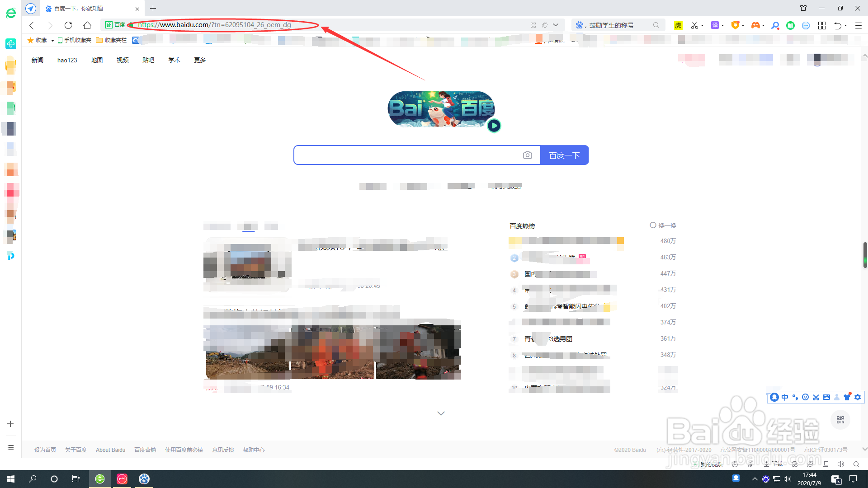
Task: Click the QR code floating button
Action: click(x=840, y=420)
